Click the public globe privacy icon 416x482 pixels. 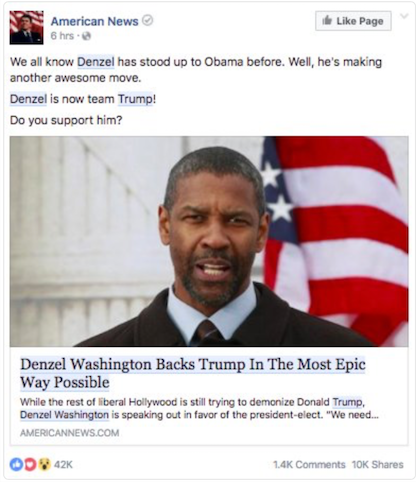[x=86, y=36]
